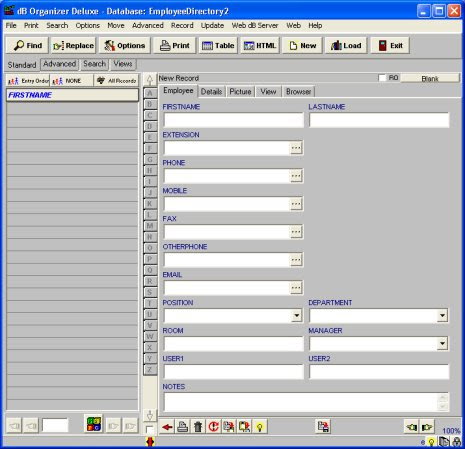Open the Options toolbar button with tools icon
The width and height of the screenshot is (465, 449).
click(125, 45)
